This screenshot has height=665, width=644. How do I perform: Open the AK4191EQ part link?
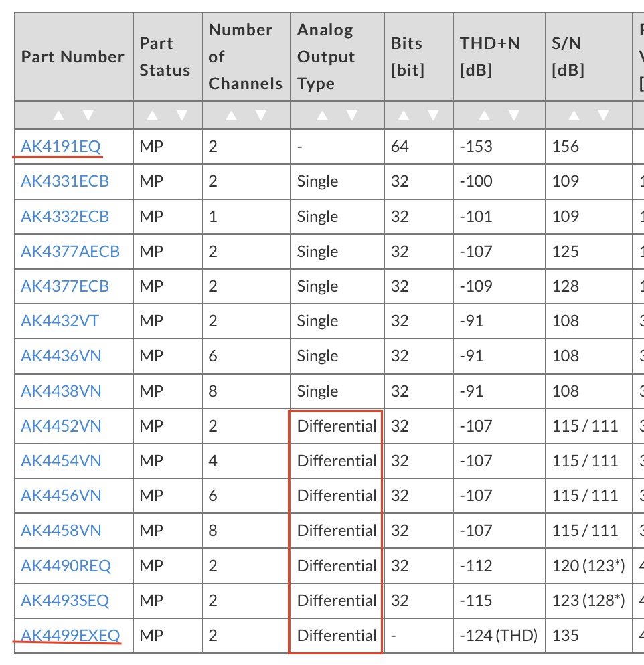click(61, 146)
